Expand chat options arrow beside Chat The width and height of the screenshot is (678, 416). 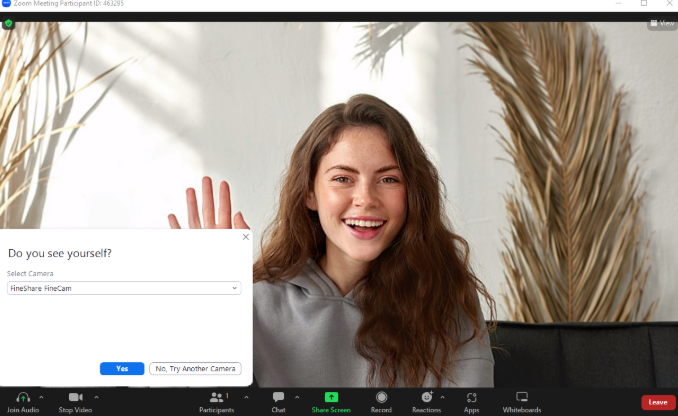coord(297,397)
